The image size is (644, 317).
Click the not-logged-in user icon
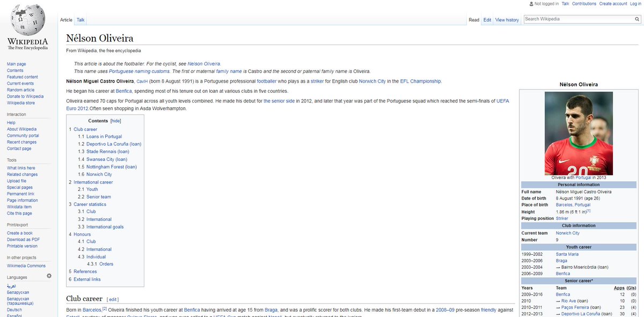click(531, 4)
